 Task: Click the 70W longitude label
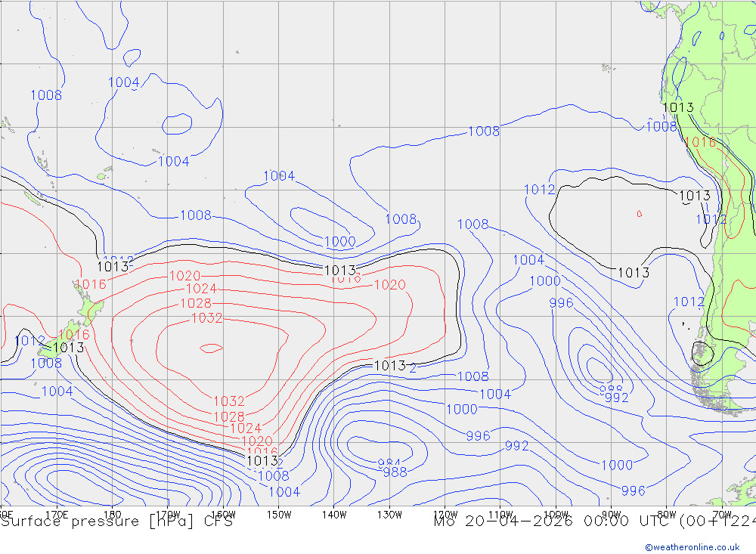pyautogui.click(x=722, y=515)
